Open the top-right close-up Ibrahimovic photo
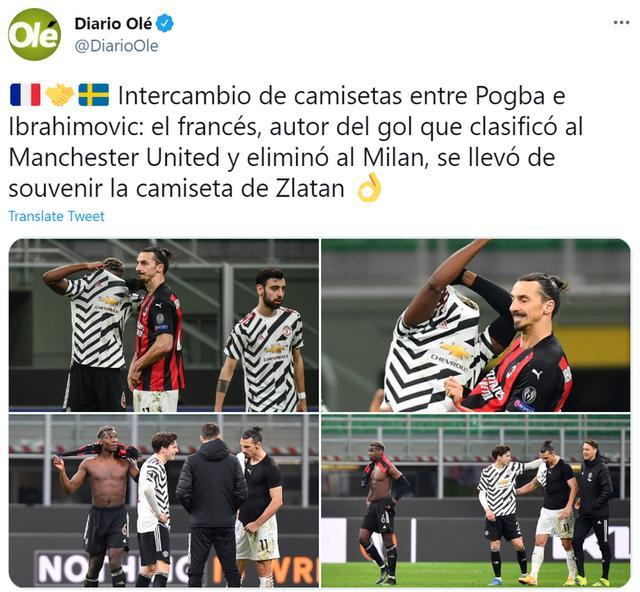The image size is (640, 592). [x=476, y=325]
